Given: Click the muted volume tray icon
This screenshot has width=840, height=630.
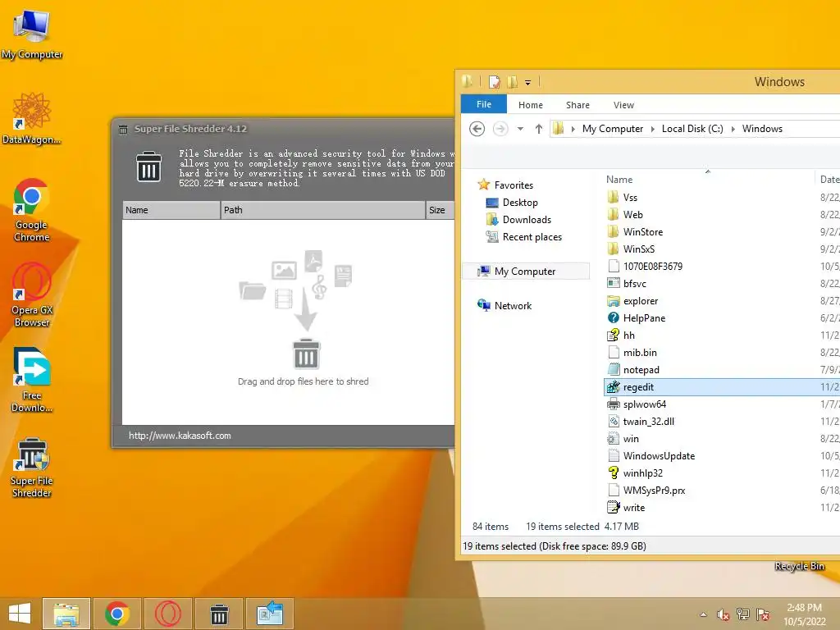Looking at the screenshot, I should (724, 614).
